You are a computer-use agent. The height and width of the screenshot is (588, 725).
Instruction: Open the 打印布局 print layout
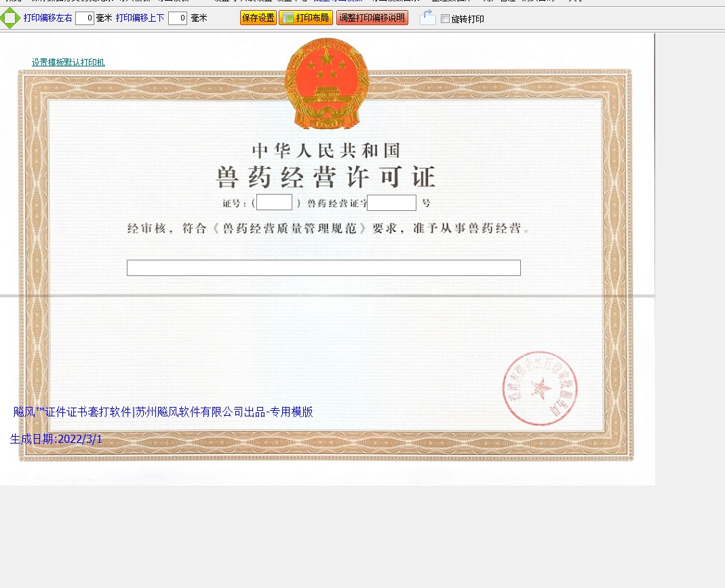coord(306,18)
